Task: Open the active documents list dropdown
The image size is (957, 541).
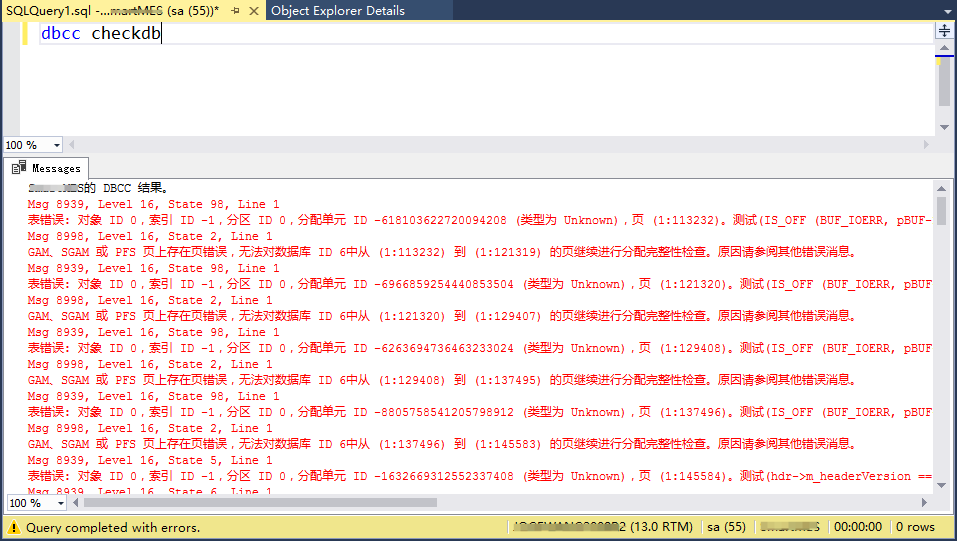Action: 945,10
